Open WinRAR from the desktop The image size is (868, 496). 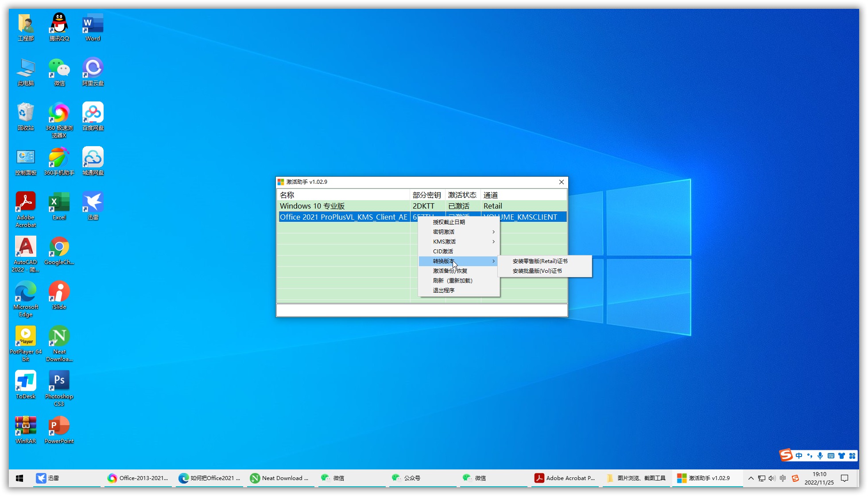26,430
